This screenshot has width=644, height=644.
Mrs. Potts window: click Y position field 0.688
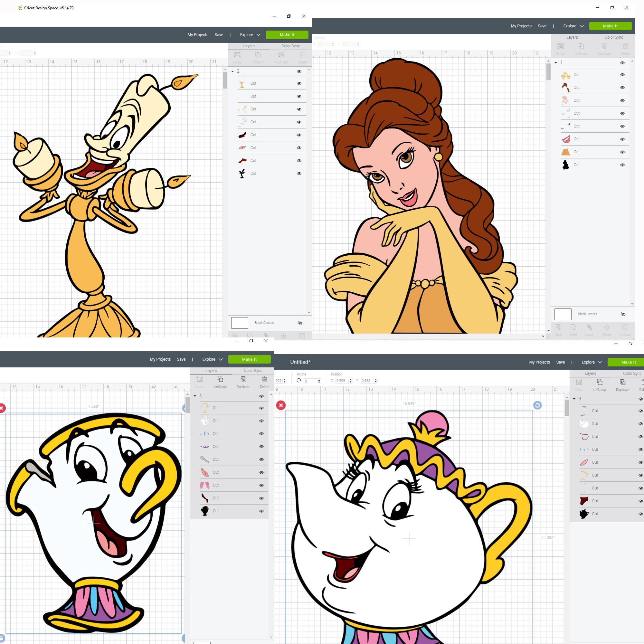point(367,381)
